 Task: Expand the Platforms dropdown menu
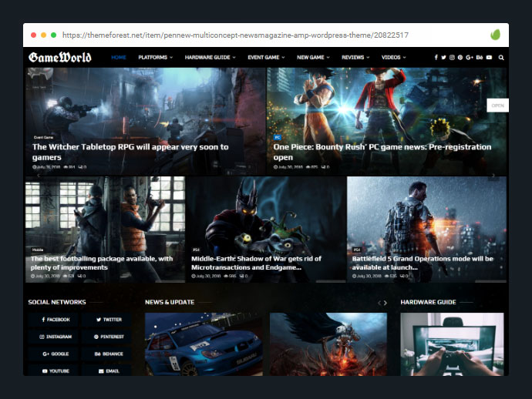155,58
